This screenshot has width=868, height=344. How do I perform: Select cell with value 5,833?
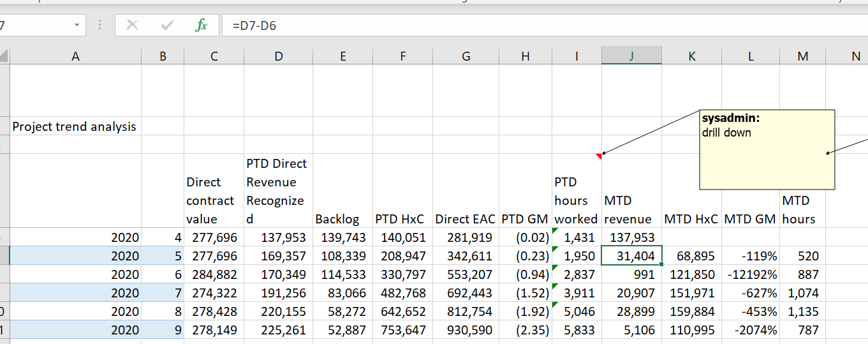tap(577, 329)
